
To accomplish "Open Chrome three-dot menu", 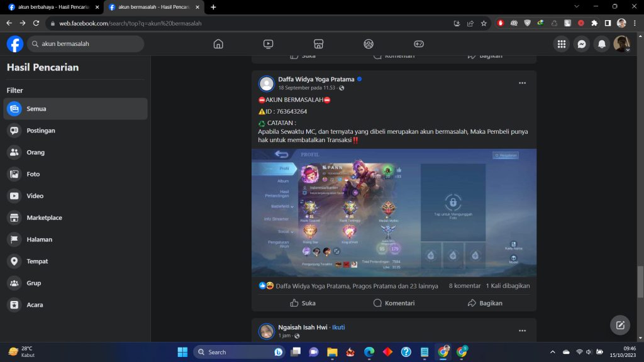I will (635, 23).
